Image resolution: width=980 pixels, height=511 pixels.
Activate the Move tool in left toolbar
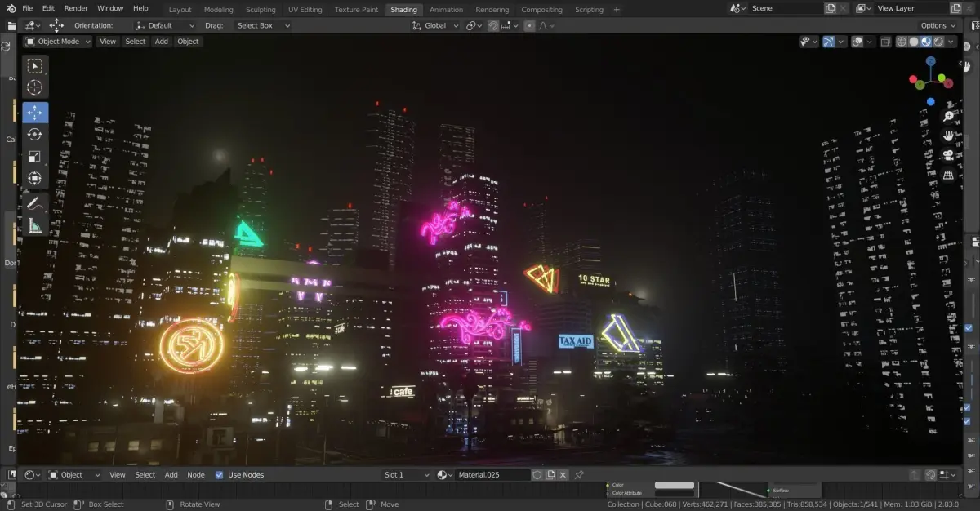(34, 113)
